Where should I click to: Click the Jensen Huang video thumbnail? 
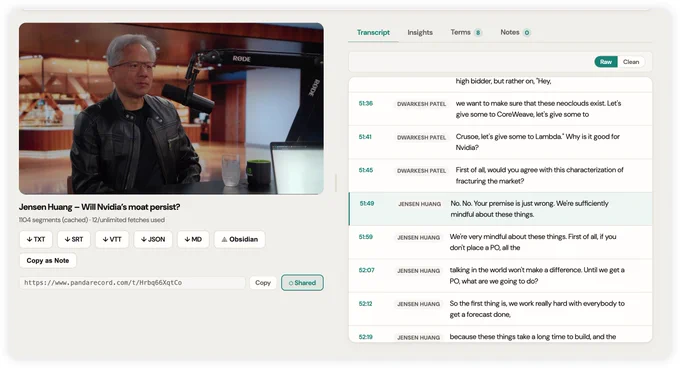171,108
